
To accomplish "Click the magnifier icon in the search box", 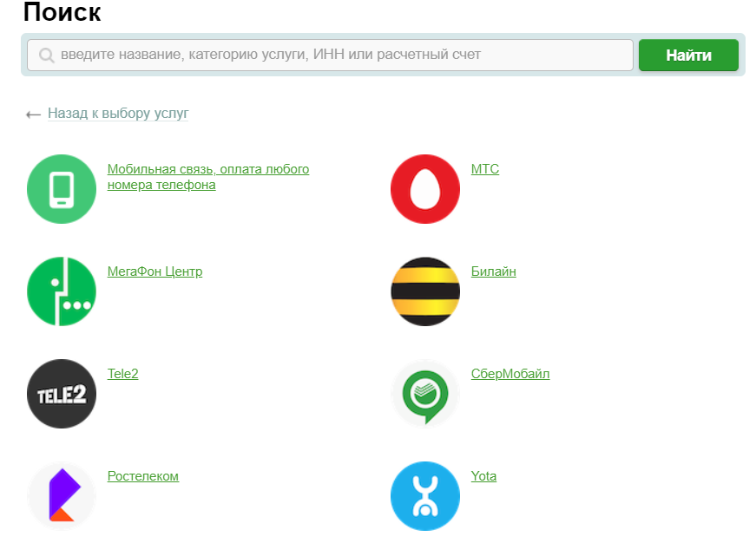I will (47, 56).
